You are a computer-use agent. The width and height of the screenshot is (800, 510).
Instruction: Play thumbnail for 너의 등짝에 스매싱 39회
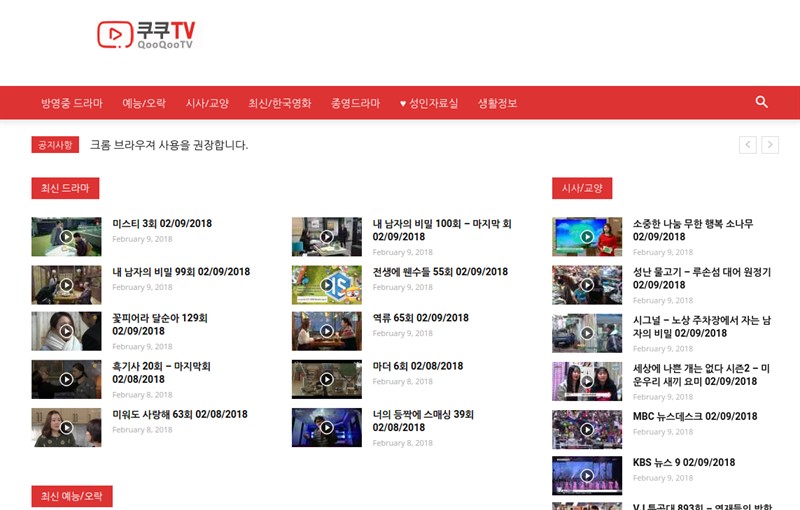[x=327, y=427]
